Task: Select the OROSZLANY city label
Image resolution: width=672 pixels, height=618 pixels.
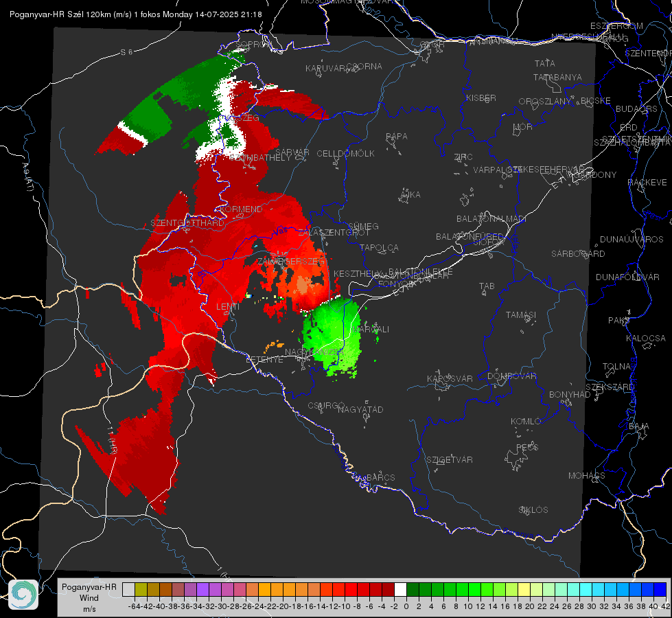Action: (545, 101)
